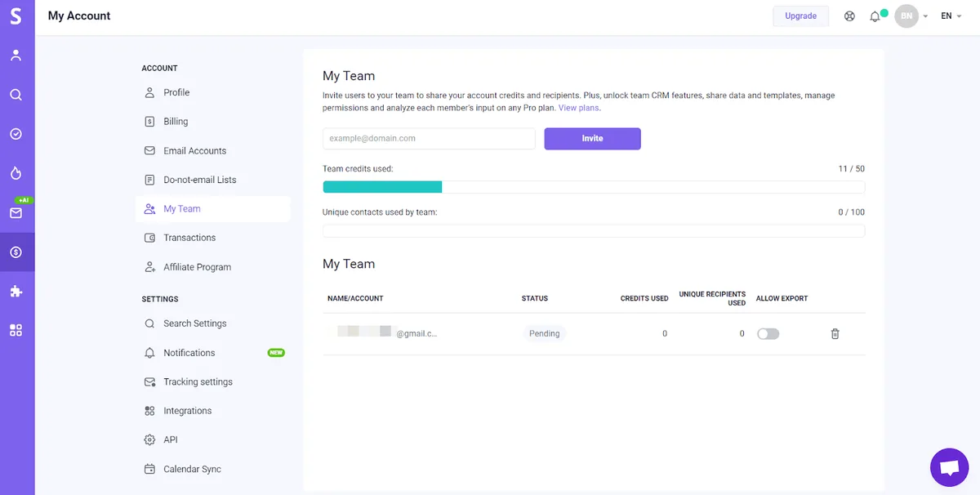Click the Upgrade button
The width and height of the screenshot is (980, 495).
pyautogui.click(x=800, y=16)
